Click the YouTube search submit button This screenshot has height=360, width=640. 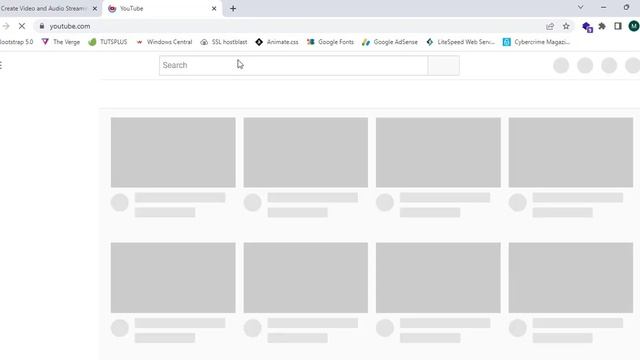click(x=444, y=65)
